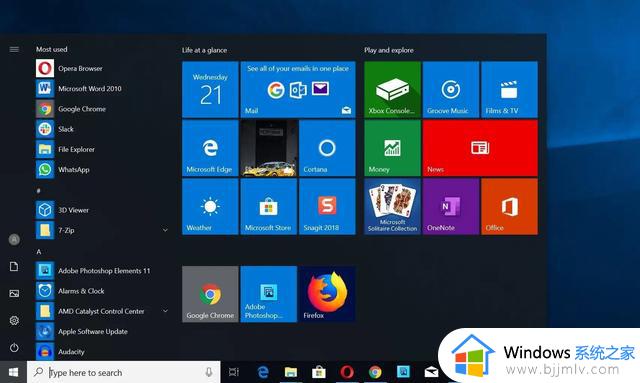
Task: Launch the Microsoft Store tile
Action: point(269,207)
